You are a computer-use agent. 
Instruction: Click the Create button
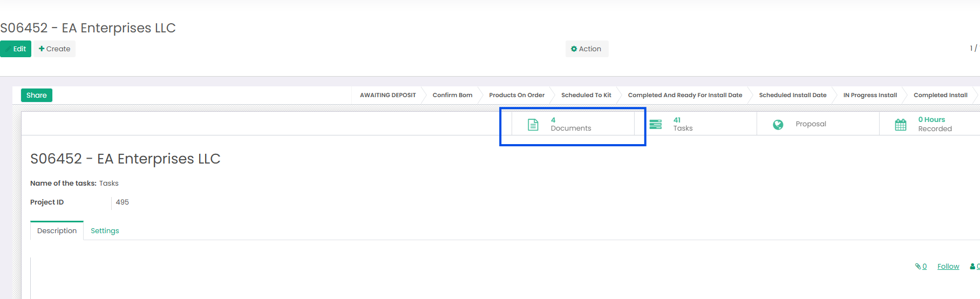click(55, 49)
